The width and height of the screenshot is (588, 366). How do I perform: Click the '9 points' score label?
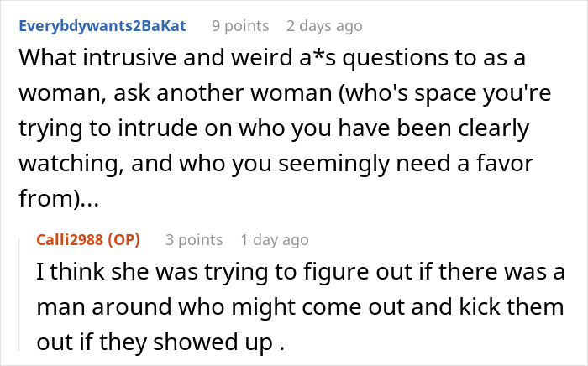[240, 26]
